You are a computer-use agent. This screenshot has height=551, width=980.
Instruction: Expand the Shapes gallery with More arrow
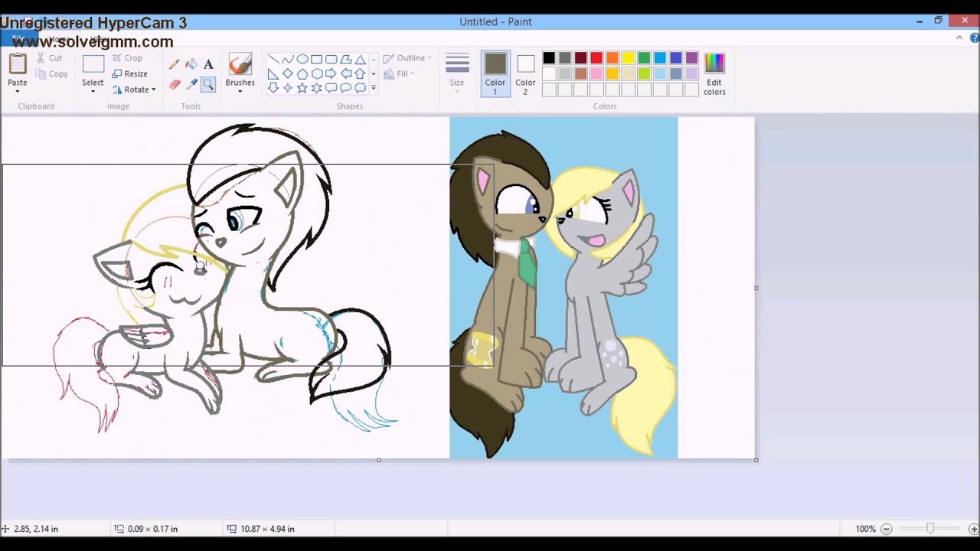tap(373, 87)
